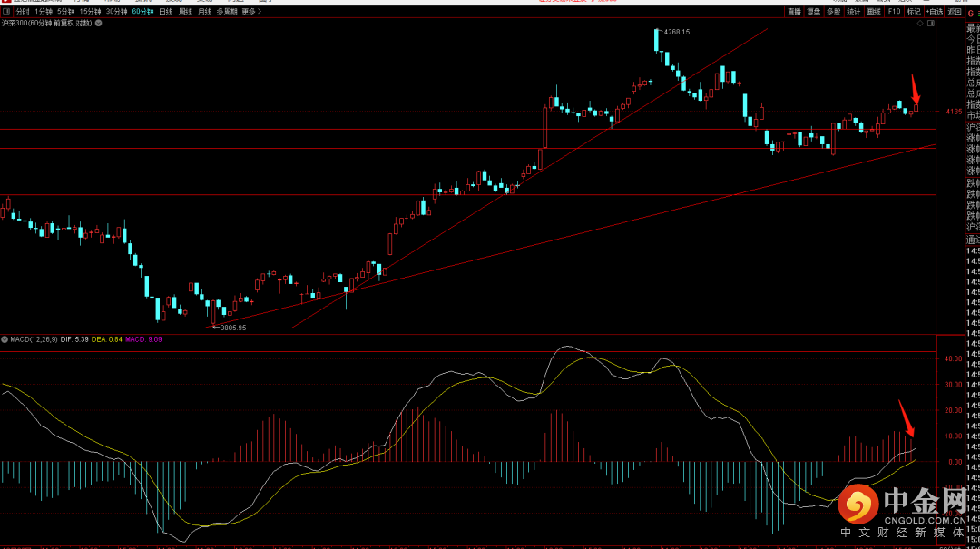Switch to the 日线 daily chart
The image size is (980, 549).
[166, 12]
